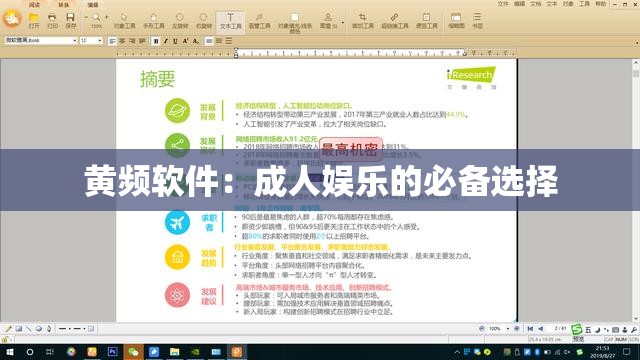Screen dimensions: 640x360
Task: Toggle superscript formatting
Action: pos(185,41)
